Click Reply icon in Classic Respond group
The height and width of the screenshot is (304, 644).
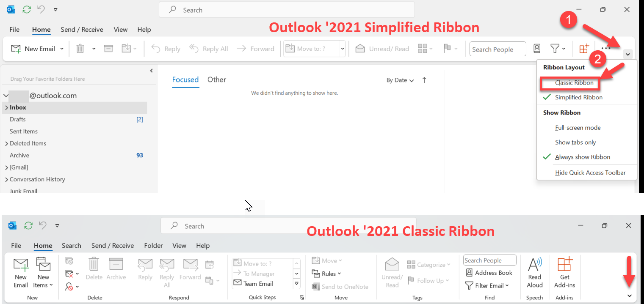coord(145,265)
